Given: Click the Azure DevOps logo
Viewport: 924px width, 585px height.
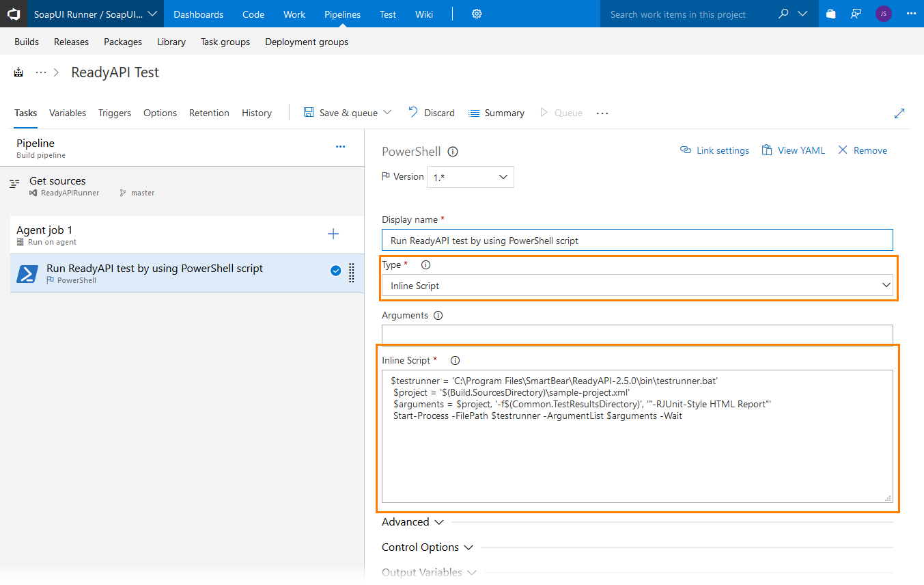Looking at the screenshot, I should [x=14, y=14].
